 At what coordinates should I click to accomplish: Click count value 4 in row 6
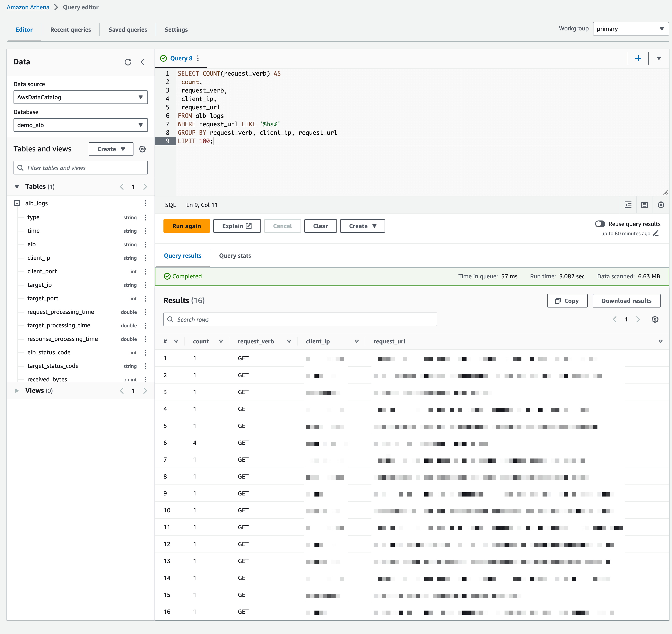click(x=195, y=443)
